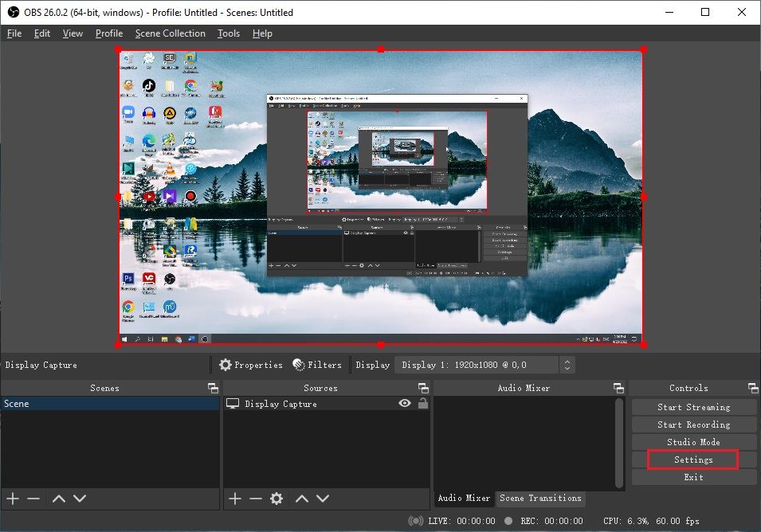Viewport: 761px width, 532px height.
Task: Float the Audio Mixer dock panel
Action: click(x=618, y=388)
